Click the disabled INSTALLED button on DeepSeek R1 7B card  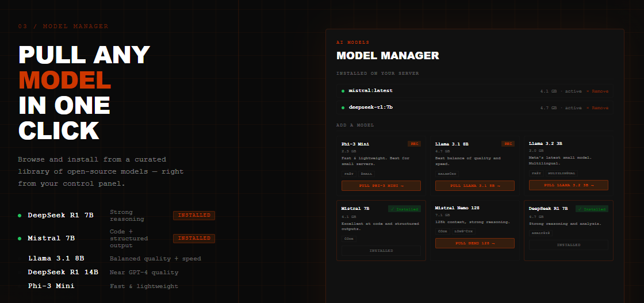pyautogui.click(x=569, y=245)
